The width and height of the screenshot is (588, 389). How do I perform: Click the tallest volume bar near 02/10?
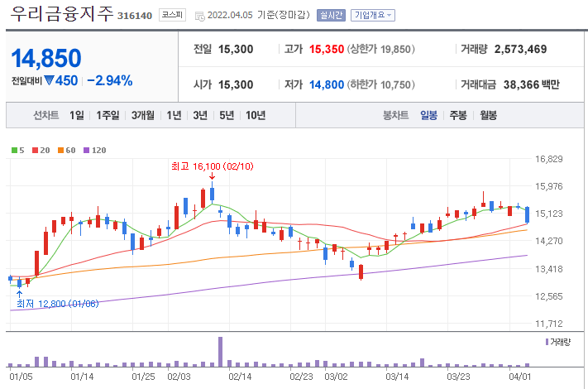tap(221, 352)
